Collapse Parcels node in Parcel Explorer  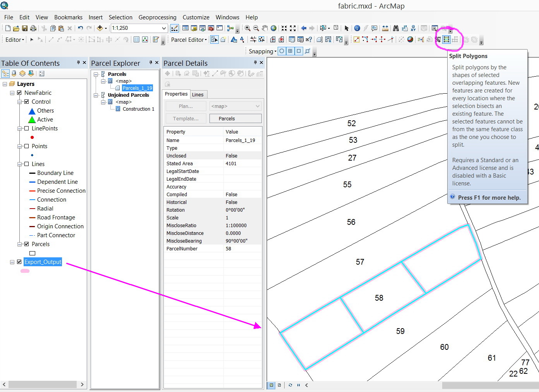click(x=96, y=74)
